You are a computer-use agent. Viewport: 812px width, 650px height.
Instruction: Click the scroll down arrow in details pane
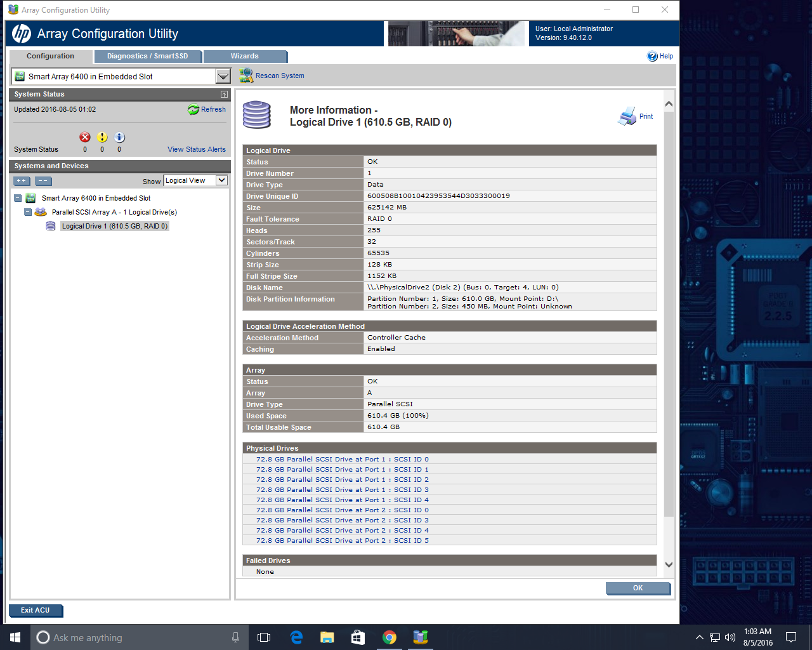(x=669, y=564)
